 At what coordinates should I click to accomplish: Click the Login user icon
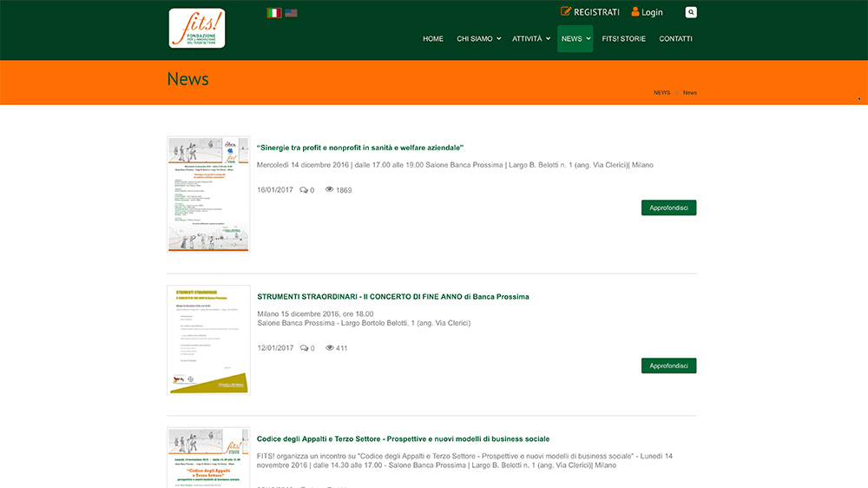tap(635, 11)
